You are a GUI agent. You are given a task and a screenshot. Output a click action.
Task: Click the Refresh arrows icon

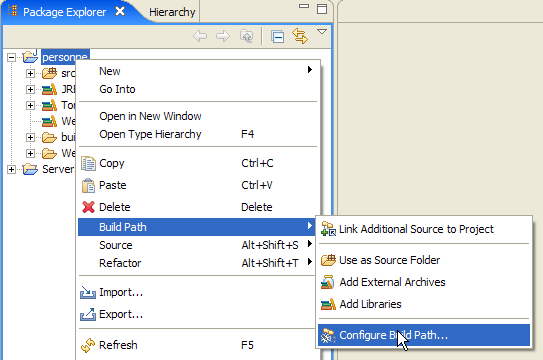(88, 345)
